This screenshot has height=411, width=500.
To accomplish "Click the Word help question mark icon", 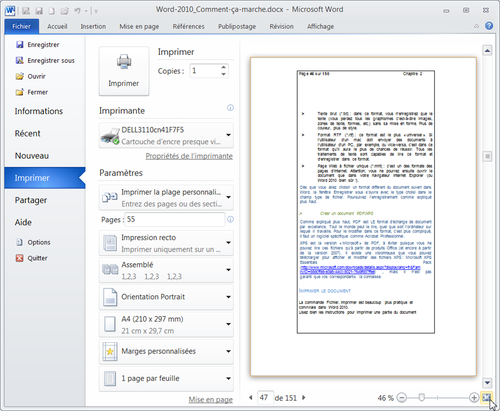I will click(489, 26).
